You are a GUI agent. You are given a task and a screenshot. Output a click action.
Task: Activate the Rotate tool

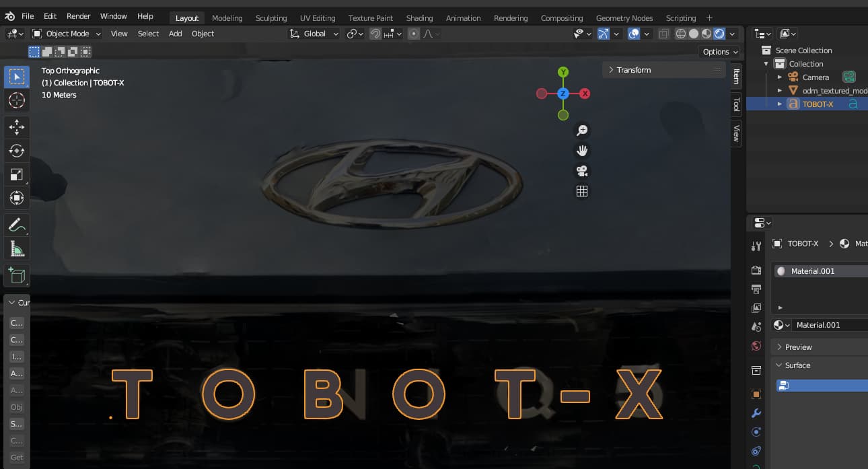tap(17, 151)
